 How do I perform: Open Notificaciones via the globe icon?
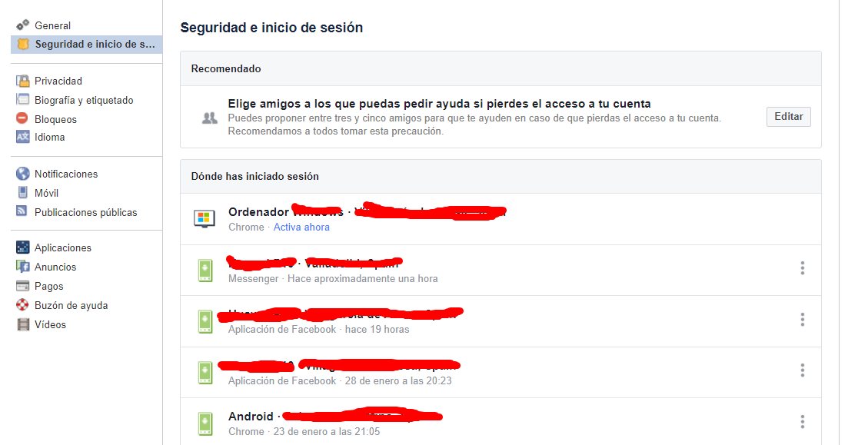(23, 174)
